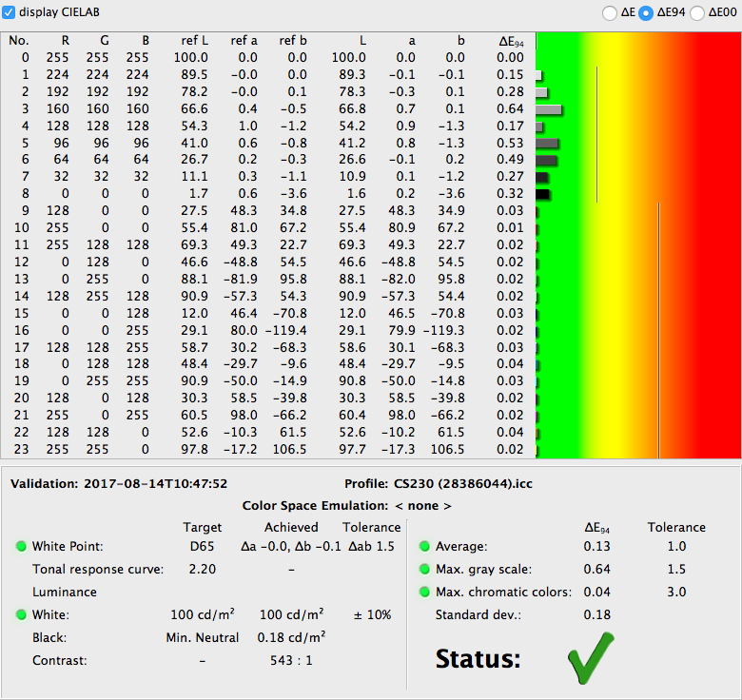The width and height of the screenshot is (742, 700).
Task: Select the ΔE radio button
Action: pos(609,12)
